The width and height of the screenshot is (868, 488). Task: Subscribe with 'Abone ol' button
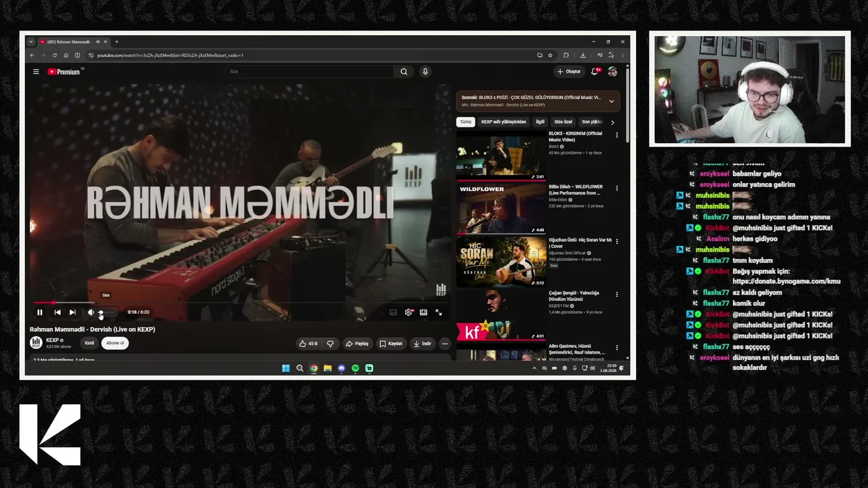pos(115,343)
